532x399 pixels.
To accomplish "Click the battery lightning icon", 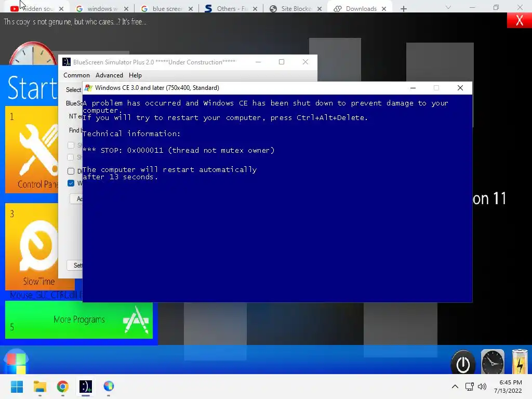I will pos(520,362).
